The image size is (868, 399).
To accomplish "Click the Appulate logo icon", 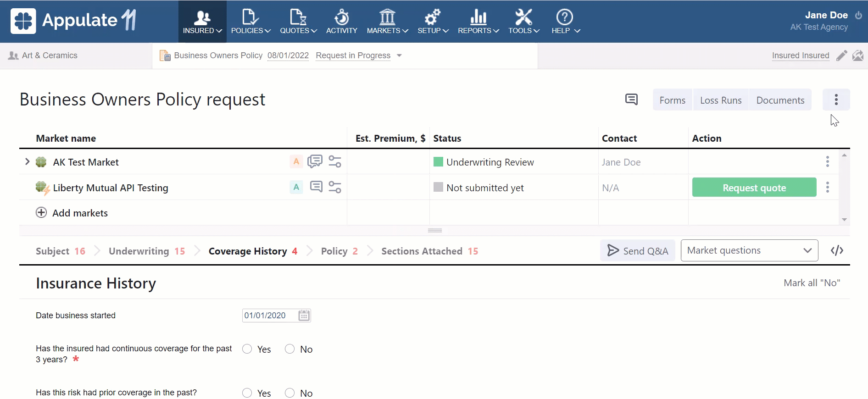I will click(x=23, y=21).
